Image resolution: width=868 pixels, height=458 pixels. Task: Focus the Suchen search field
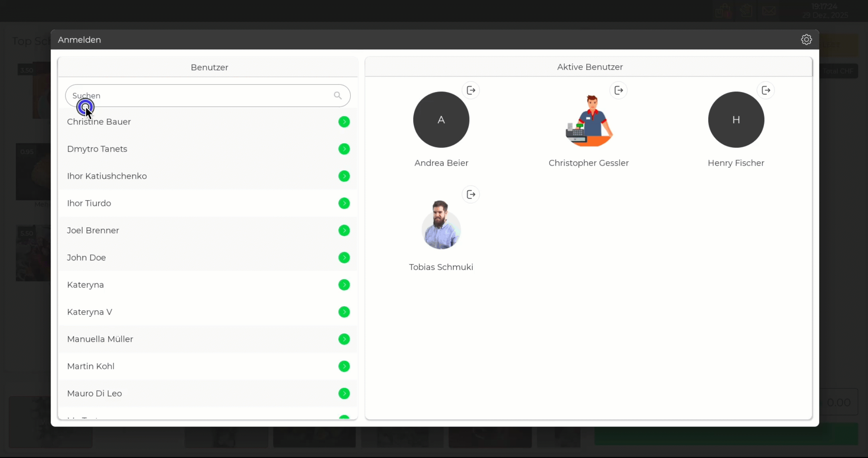199,96
